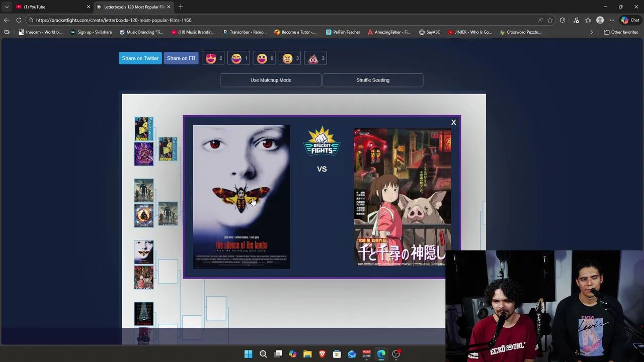The height and width of the screenshot is (362, 644).
Task: React with the heart-eyes emoji
Action: pyautogui.click(x=214, y=58)
